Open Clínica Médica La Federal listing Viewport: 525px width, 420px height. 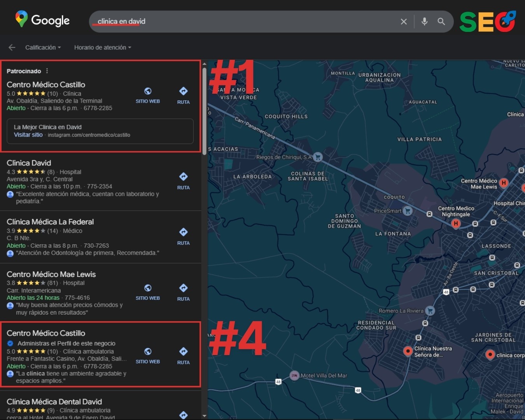point(50,222)
